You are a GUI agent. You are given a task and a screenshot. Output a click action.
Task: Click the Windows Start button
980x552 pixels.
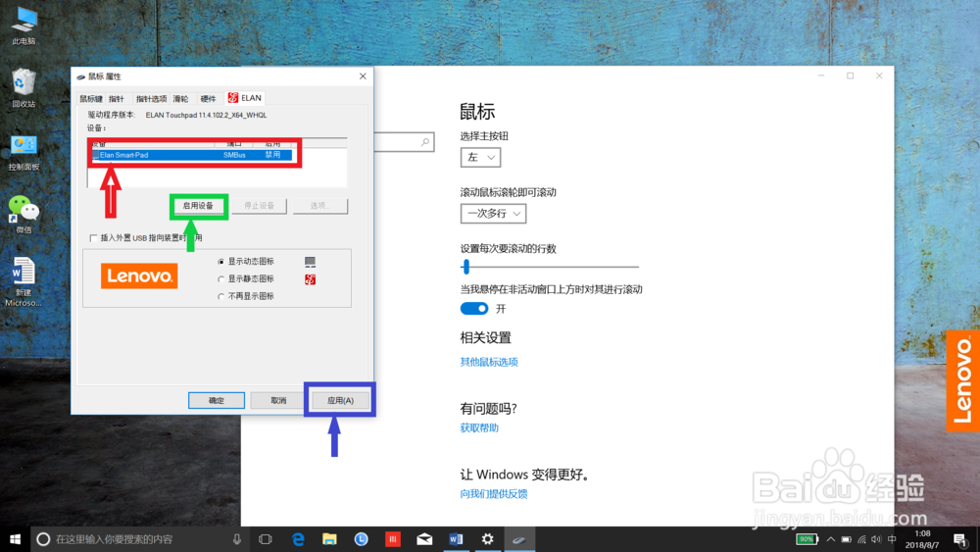point(15,539)
